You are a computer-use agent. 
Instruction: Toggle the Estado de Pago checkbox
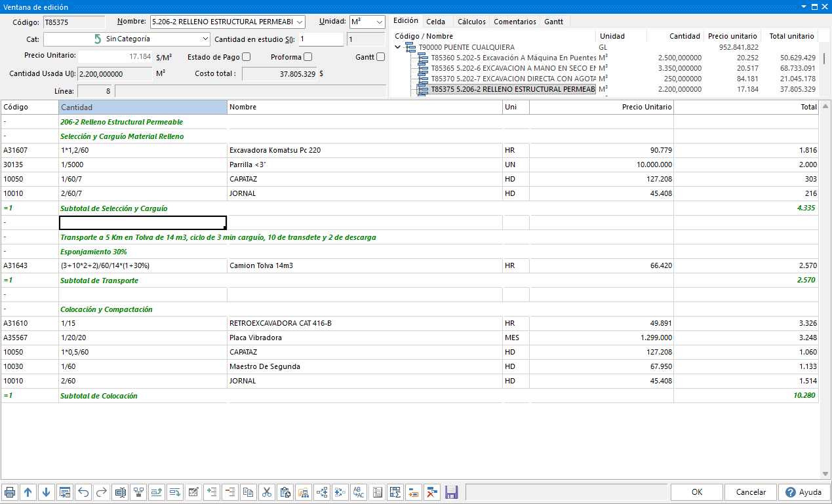[247, 57]
